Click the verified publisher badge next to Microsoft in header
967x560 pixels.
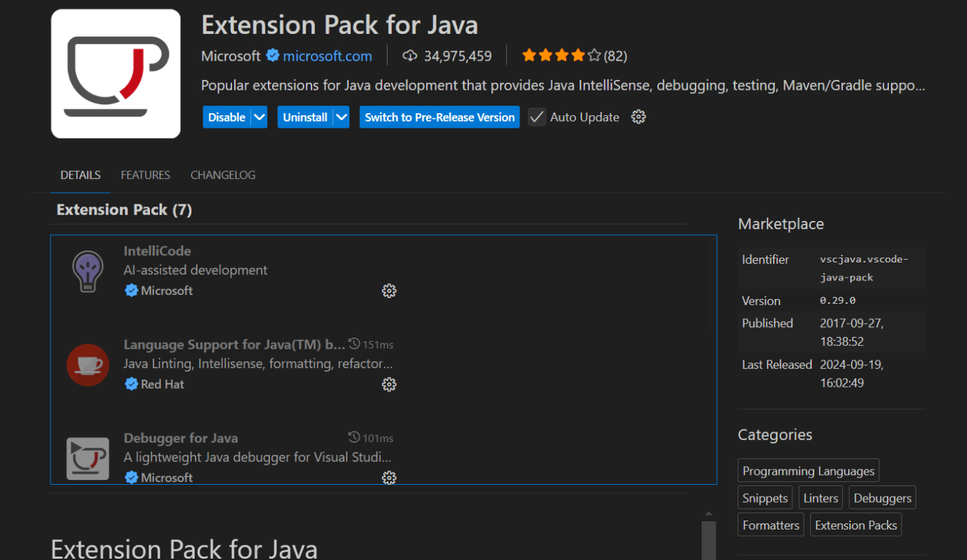[x=273, y=56]
